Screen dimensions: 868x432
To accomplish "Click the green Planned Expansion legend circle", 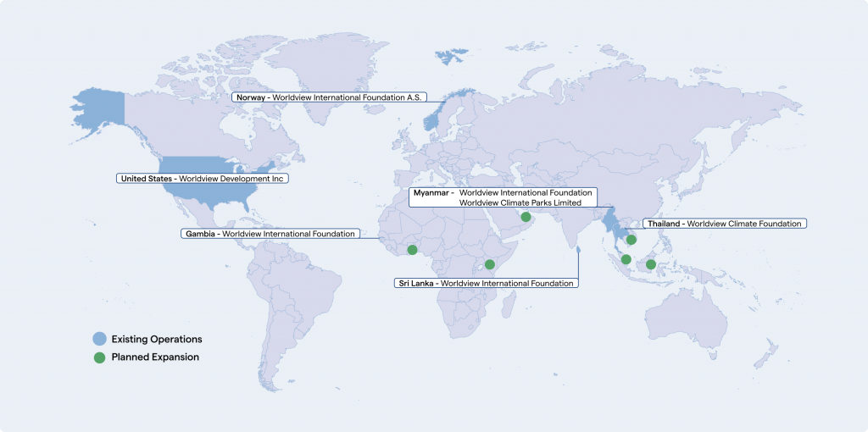I will (100, 357).
